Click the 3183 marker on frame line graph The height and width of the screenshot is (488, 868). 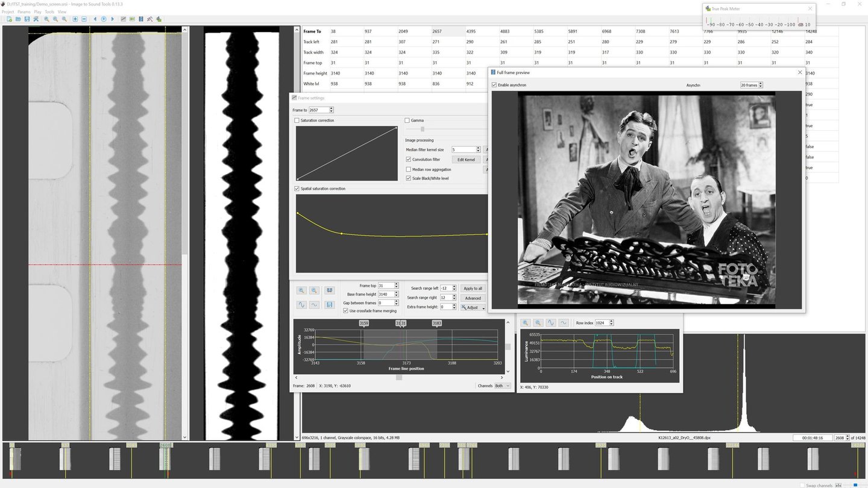pos(436,324)
